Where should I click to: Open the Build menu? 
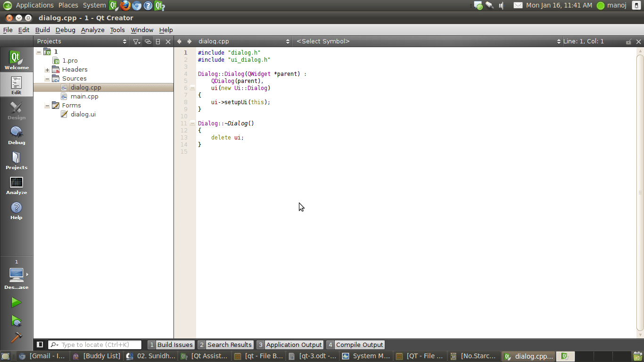click(x=42, y=30)
